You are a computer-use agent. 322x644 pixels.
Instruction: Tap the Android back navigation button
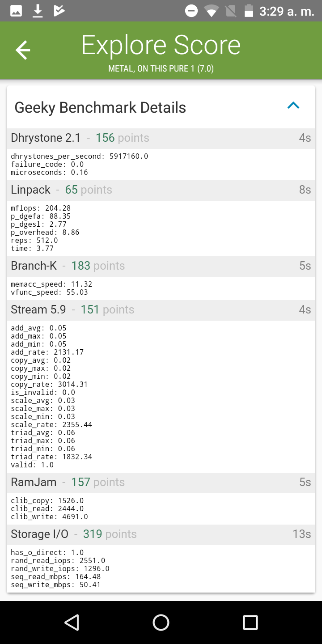pos(72,622)
